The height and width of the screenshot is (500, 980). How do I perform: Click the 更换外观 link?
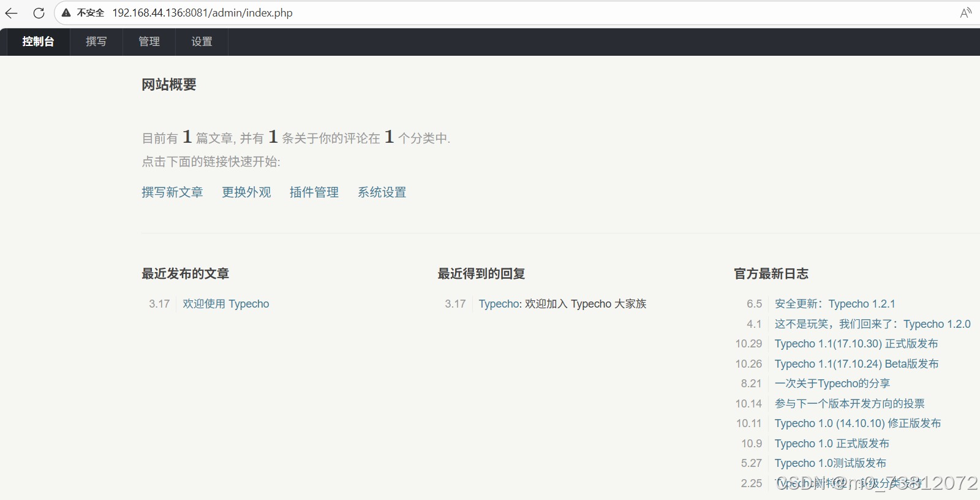[x=246, y=192]
